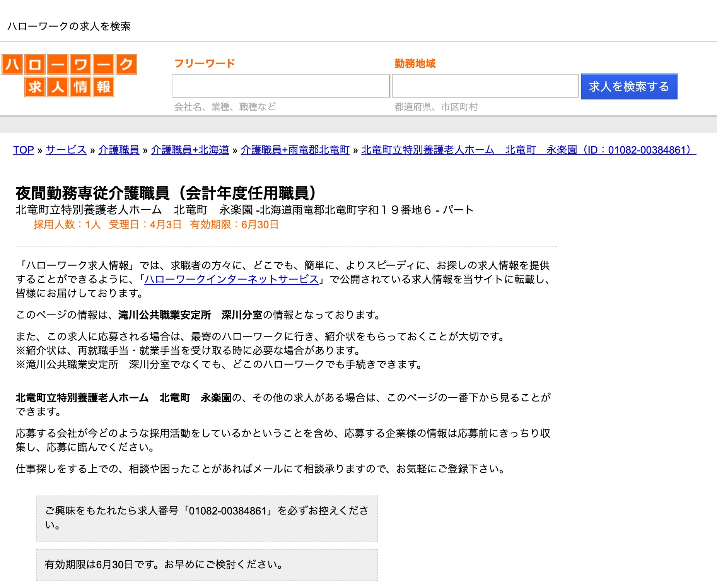The height and width of the screenshot is (588, 717).
Task: Select the 介護職員+北海道 breadcrumb link
Action: pos(190,150)
